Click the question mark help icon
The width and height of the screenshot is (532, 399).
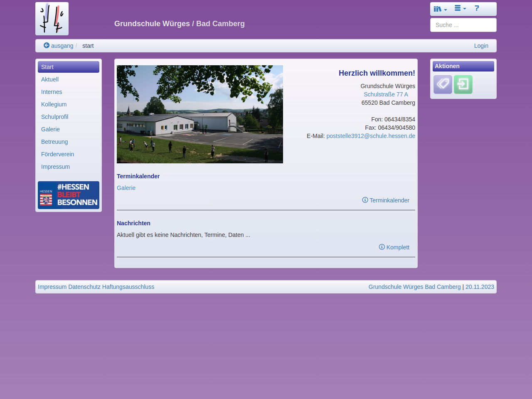477,8
